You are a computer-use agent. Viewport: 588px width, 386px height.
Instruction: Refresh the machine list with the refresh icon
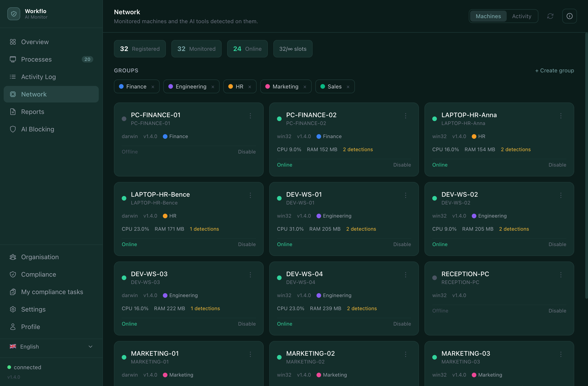click(550, 16)
